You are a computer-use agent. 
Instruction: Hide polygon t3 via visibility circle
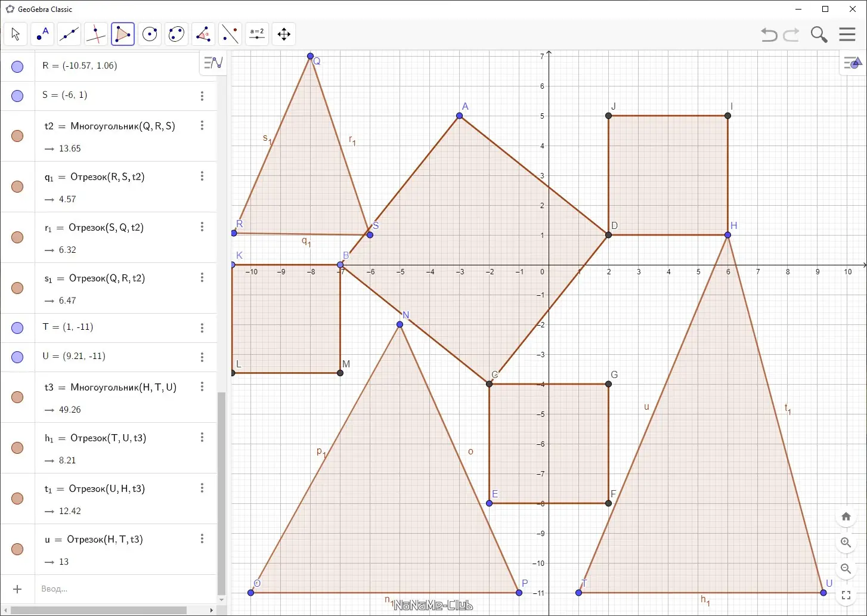pos(17,397)
